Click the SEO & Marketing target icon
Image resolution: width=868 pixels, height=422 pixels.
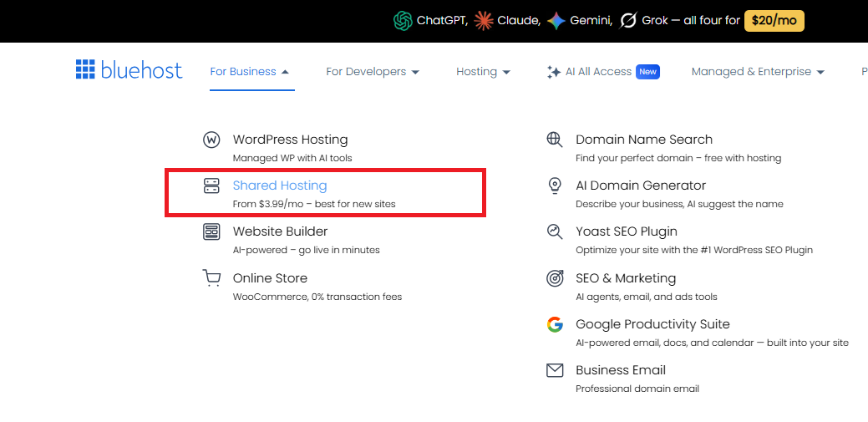[555, 277]
